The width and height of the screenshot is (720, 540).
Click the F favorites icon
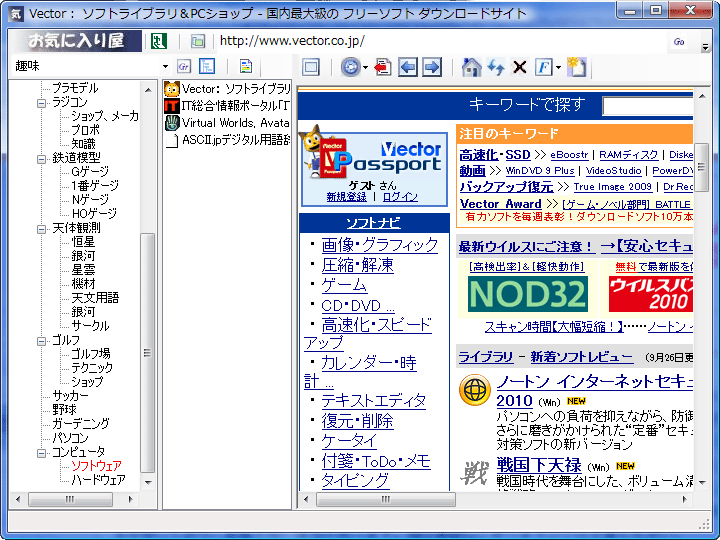coord(544,68)
